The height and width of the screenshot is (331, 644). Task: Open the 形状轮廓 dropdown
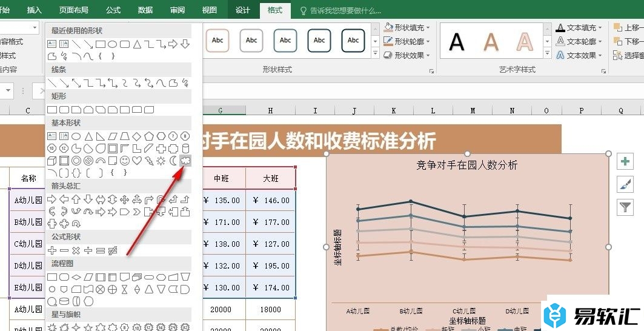[x=407, y=41]
